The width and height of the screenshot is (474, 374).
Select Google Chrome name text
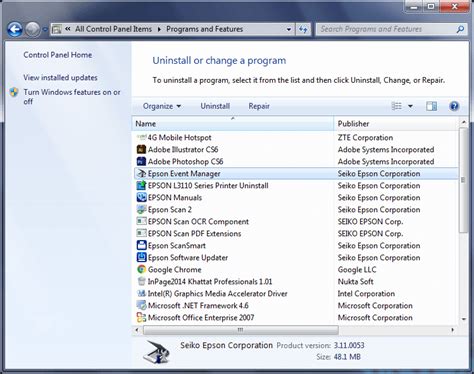pyautogui.click(x=174, y=270)
